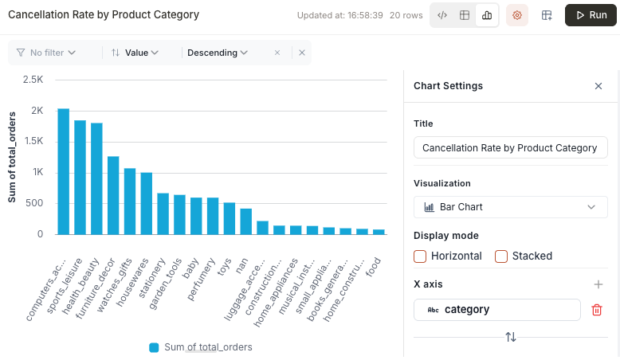
Task: Click the furniture_decor bar
Action: click(x=113, y=196)
